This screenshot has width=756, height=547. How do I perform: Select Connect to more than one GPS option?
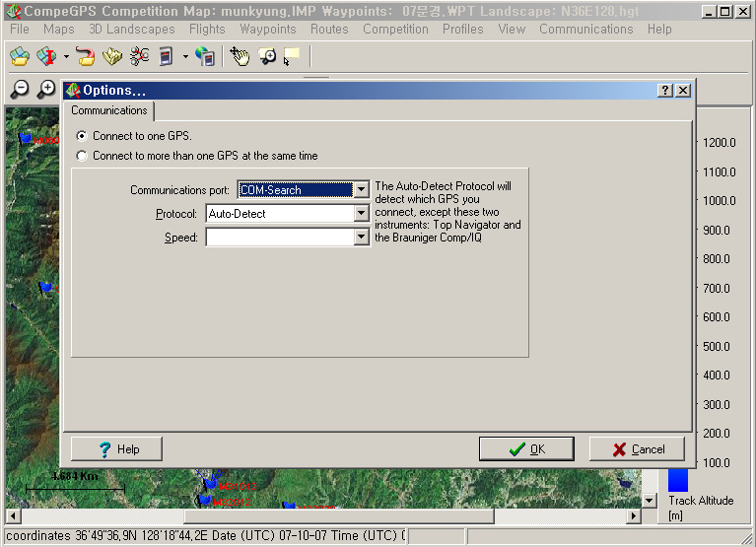[82, 156]
